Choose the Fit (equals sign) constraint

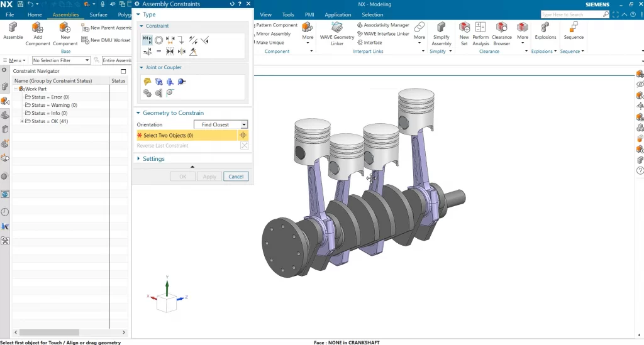158,52
